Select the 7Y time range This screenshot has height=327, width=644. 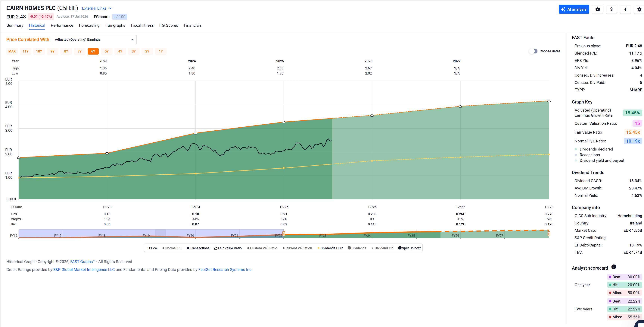tap(79, 51)
